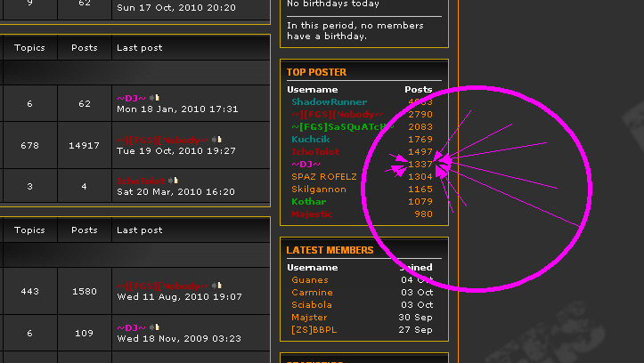This screenshot has height=363, width=644.
Task: Open latest post icon dated 11 Aug 2010
Action: point(216,286)
